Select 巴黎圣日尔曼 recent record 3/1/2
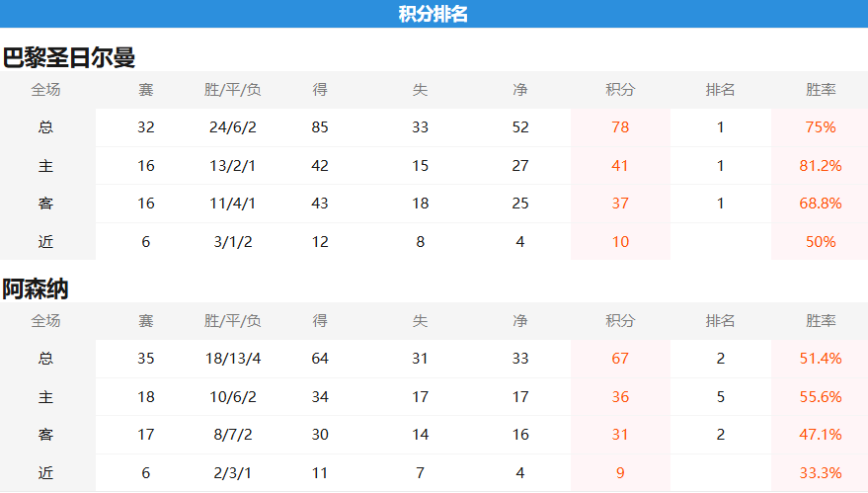This screenshot has width=868, height=493. (233, 242)
